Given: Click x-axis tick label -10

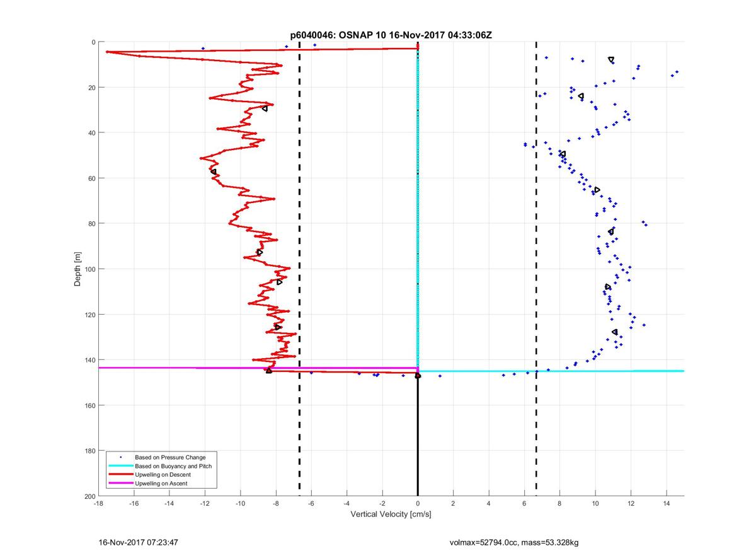Looking at the screenshot, I should point(240,504).
